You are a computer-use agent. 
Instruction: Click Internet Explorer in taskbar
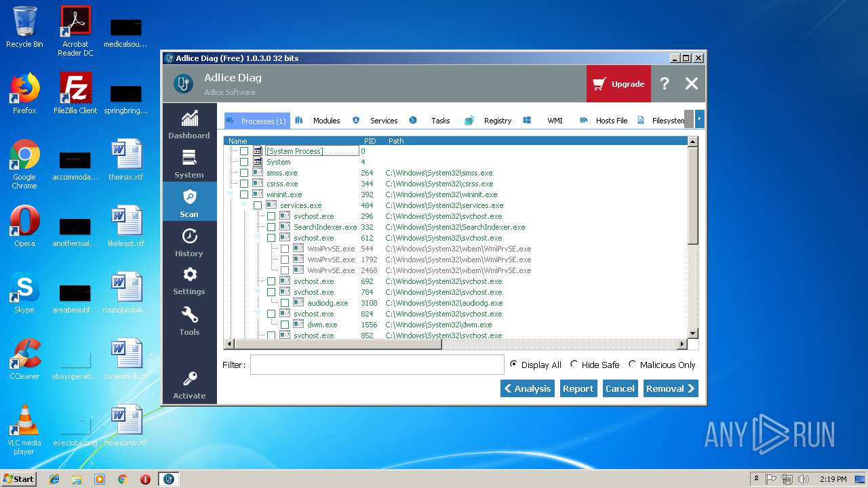point(54,479)
